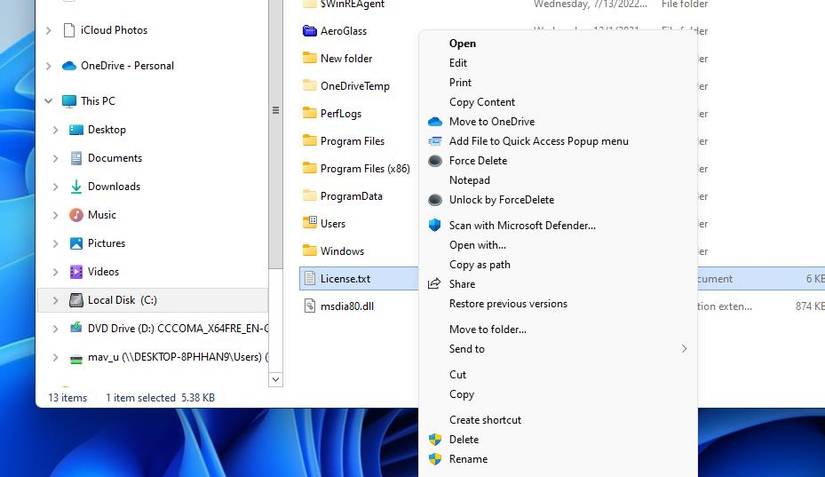
Task: Expand the iCloud Photos tree node
Action: click(48, 31)
